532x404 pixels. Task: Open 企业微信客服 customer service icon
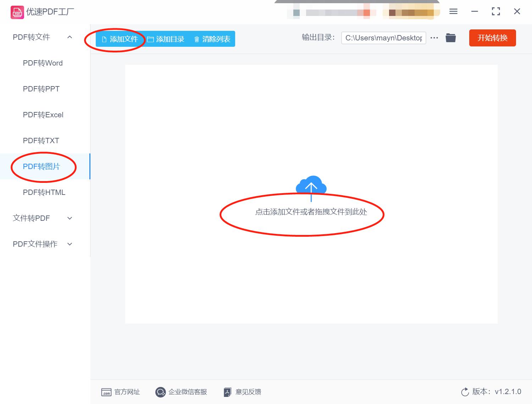[160, 392]
